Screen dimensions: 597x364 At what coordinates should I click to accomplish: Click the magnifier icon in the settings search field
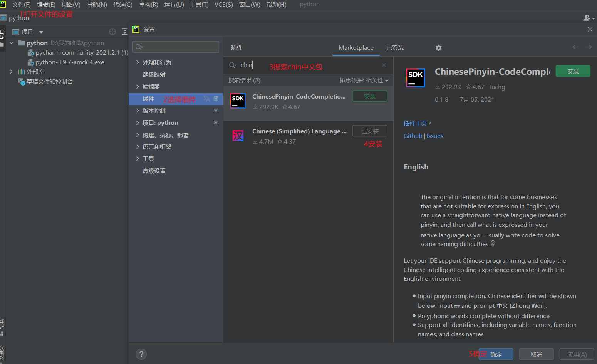[139, 47]
